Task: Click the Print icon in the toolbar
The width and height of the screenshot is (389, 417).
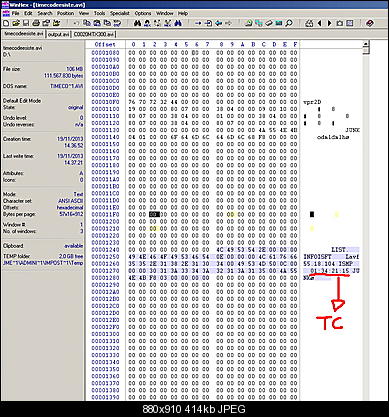Action: [x=36, y=23]
